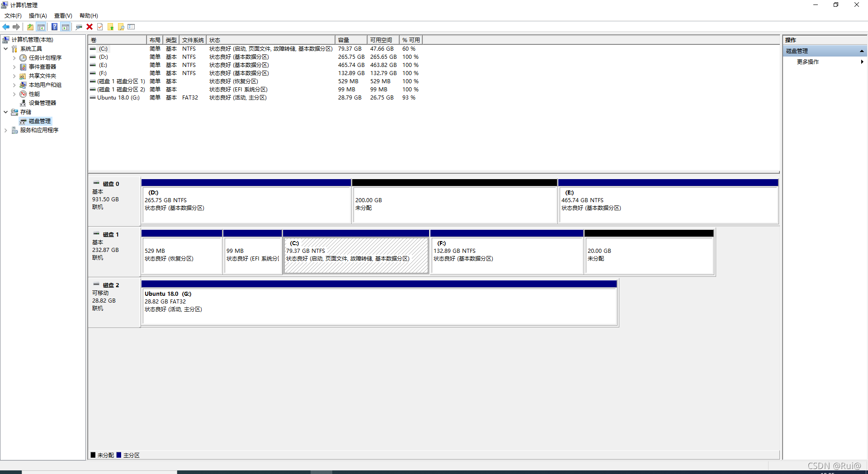Select the (F:) 132.89 GB NTFS partition block
The height and width of the screenshot is (474, 868).
pyautogui.click(x=507, y=252)
